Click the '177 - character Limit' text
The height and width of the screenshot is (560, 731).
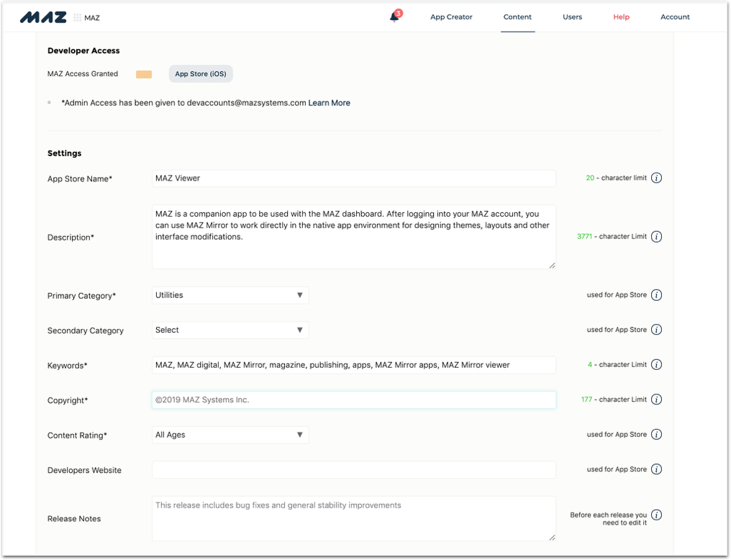614,399
